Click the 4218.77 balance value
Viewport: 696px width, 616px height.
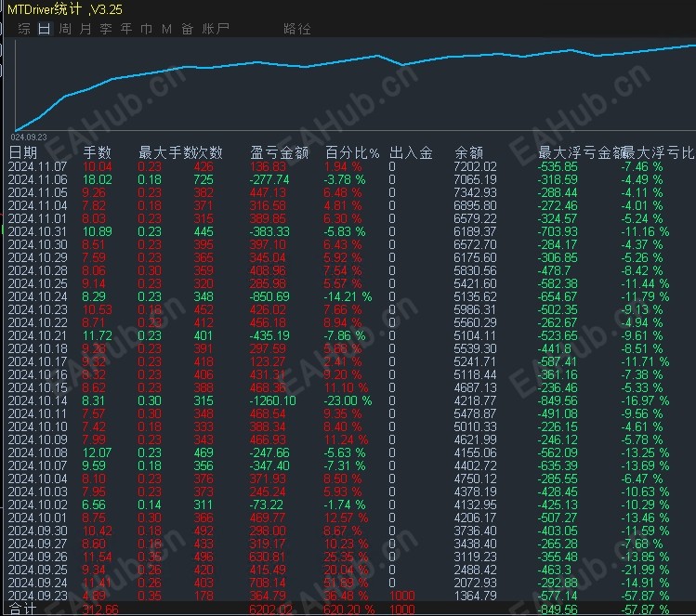coord(475,400)
